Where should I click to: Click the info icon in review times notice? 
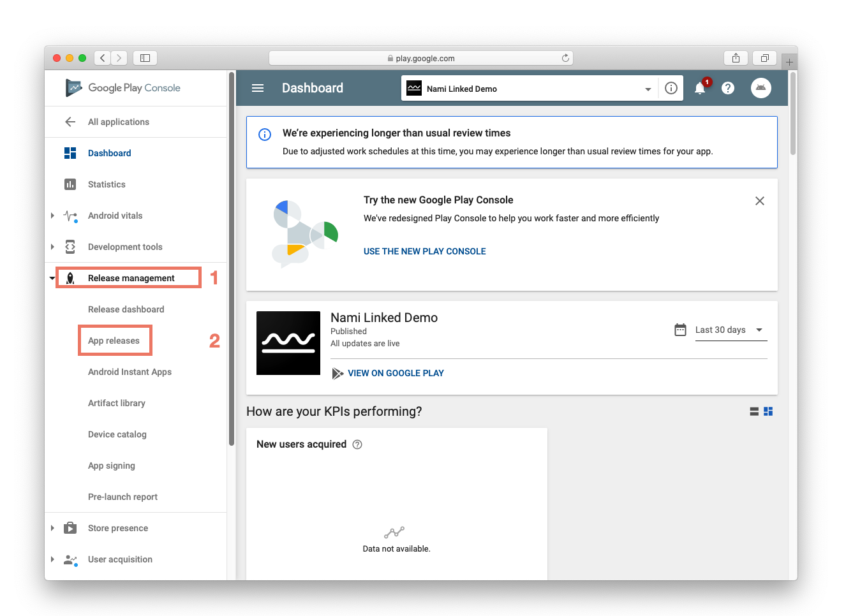tap(265, 135)
